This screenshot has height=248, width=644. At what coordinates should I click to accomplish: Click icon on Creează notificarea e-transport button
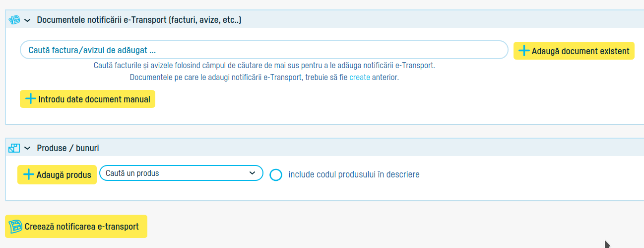point(16,227)
